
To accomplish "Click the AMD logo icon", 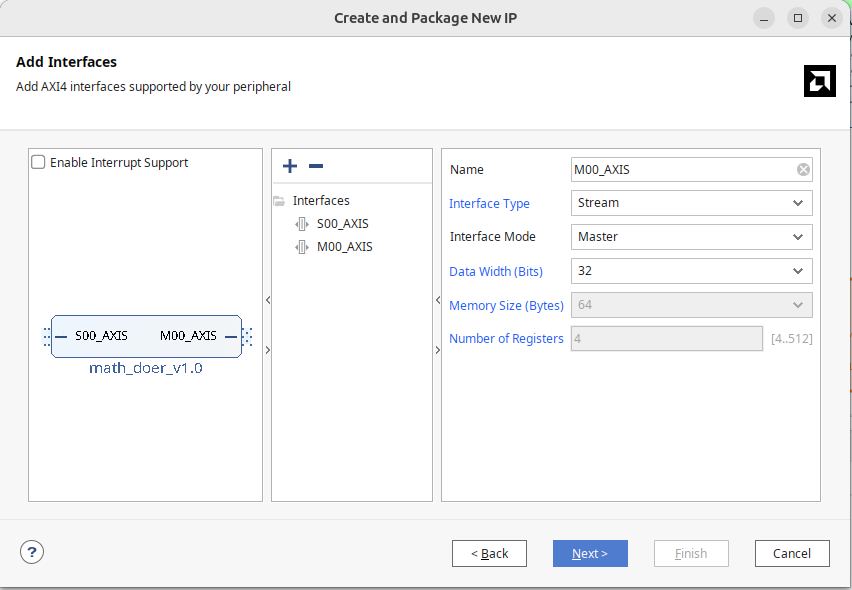I will point(819,81).
